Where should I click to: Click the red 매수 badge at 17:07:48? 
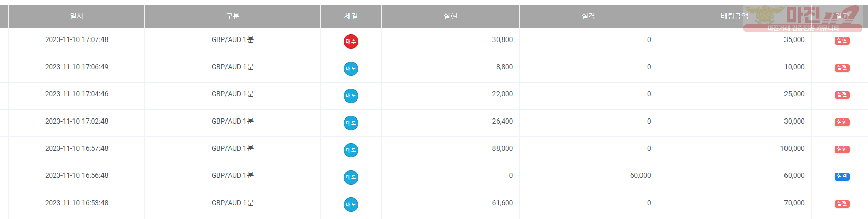click(351, 42)
